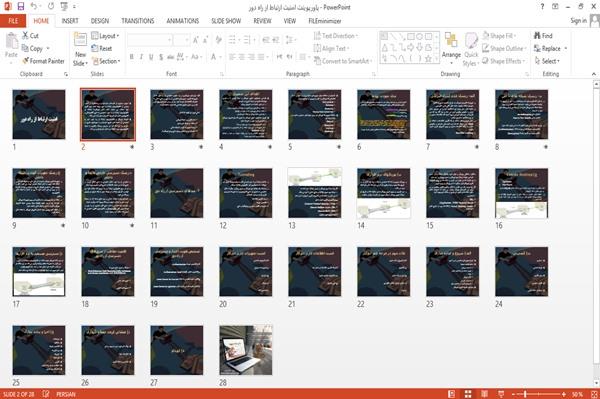Collapse the ribbon with the chevron arrow
Viewport: 600px width, 399px height.
(593, 74)
